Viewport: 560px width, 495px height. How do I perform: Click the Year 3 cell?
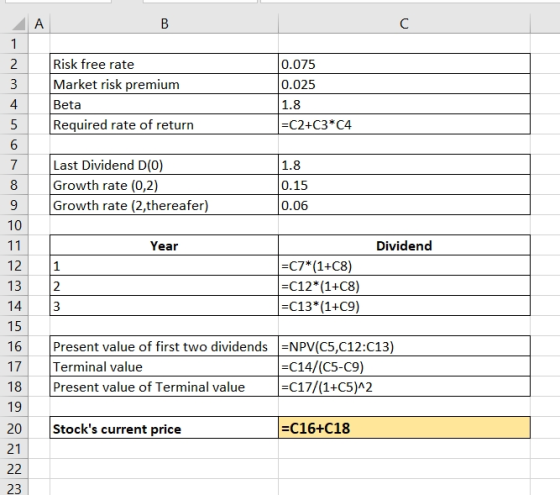[164, 306]
